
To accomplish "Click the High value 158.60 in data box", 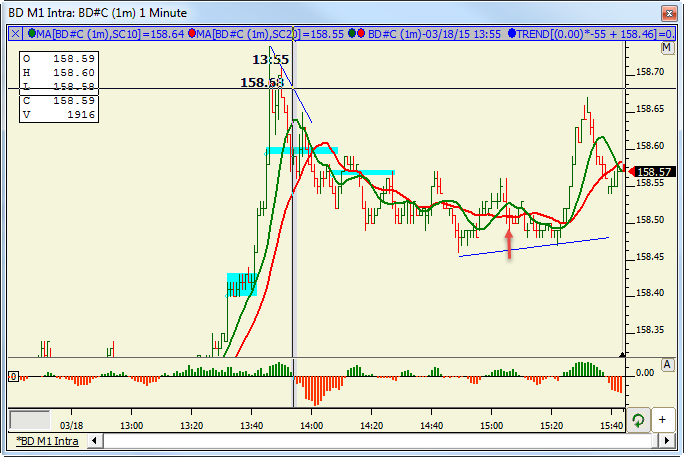I will coord(74,72).
